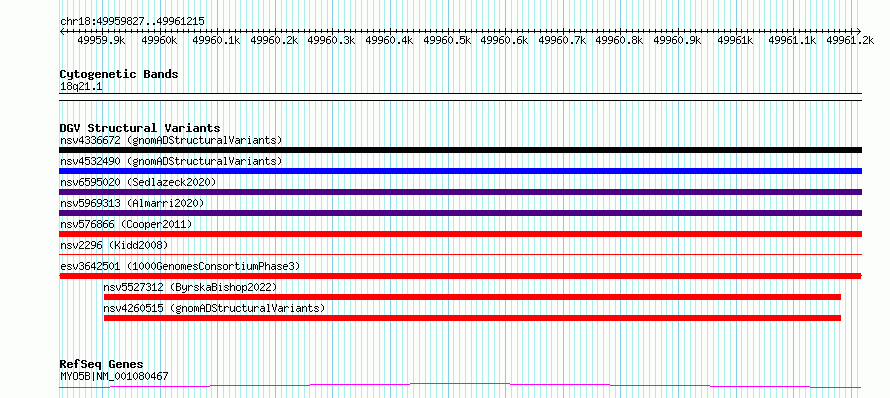Click the red nsv576866 variant bar
The image size is (890, 398).
[460, 234]
